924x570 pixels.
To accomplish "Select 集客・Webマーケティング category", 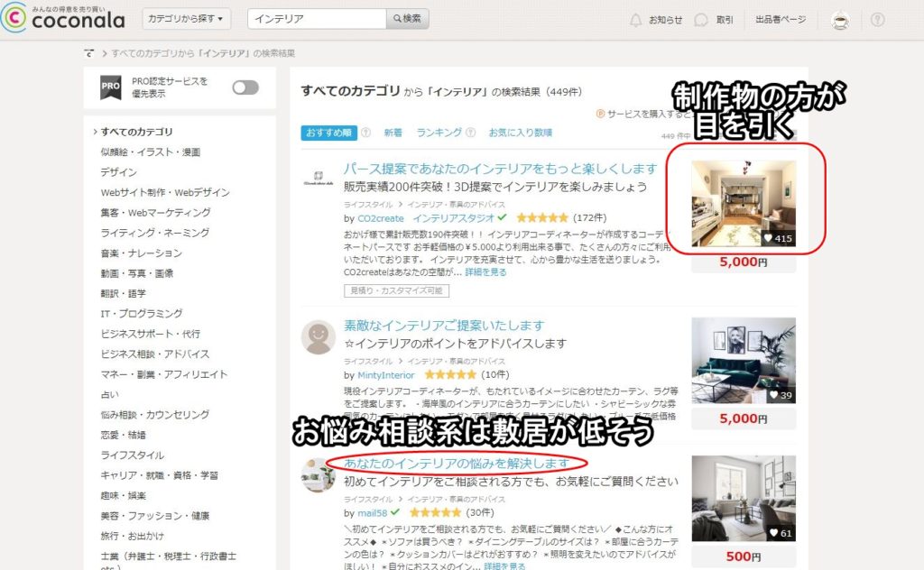I will click(155, 213).
